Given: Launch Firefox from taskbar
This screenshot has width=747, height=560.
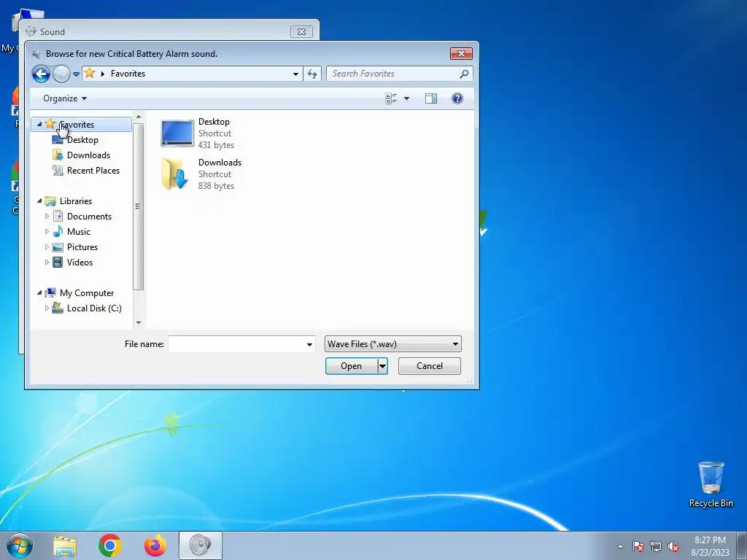Looking at the screenshot, I should coord(155,545).
